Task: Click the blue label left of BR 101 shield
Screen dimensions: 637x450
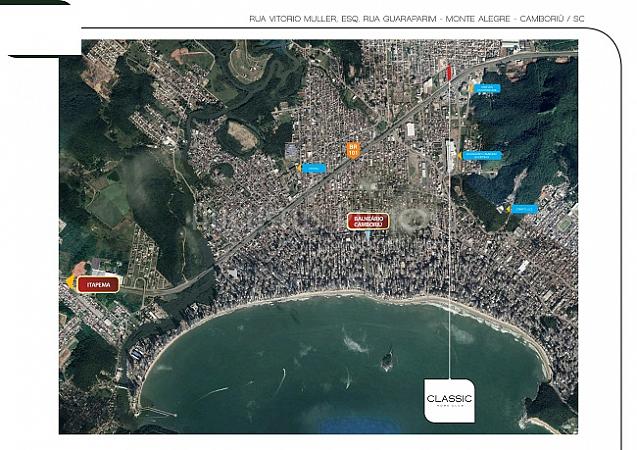Action: tap(314, 167)
